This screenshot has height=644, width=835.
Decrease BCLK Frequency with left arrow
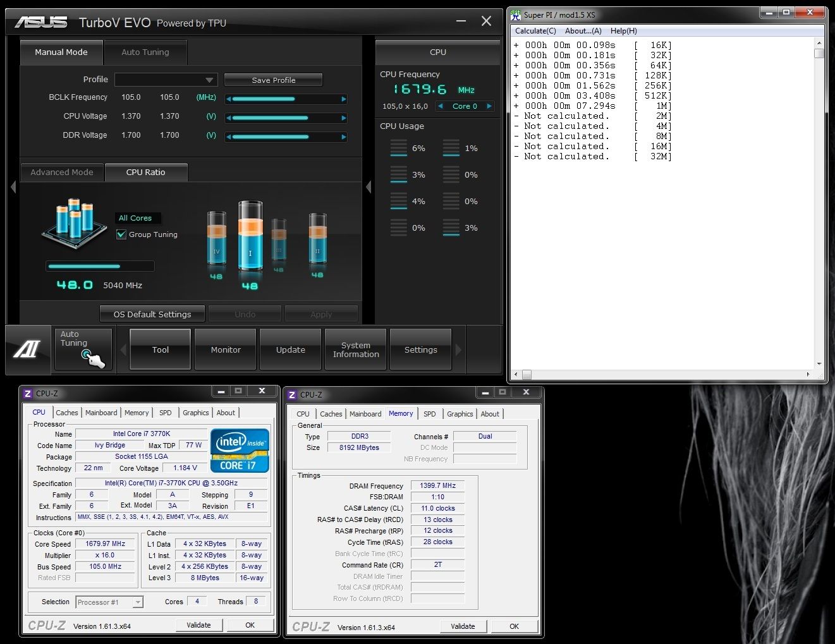228,99
